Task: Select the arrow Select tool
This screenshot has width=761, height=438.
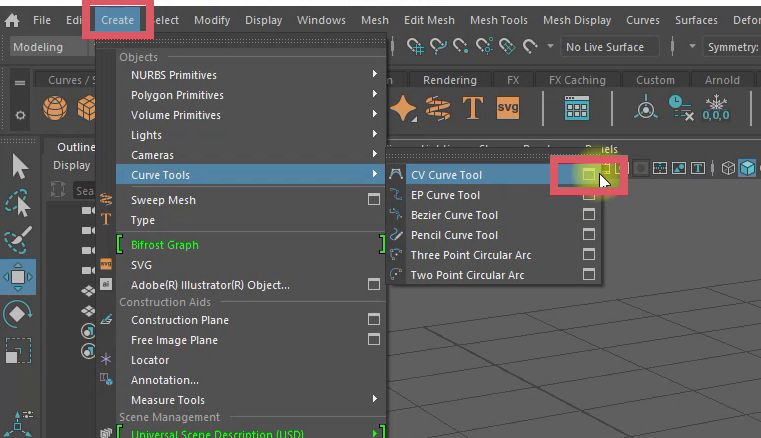Action: [19, 167]
